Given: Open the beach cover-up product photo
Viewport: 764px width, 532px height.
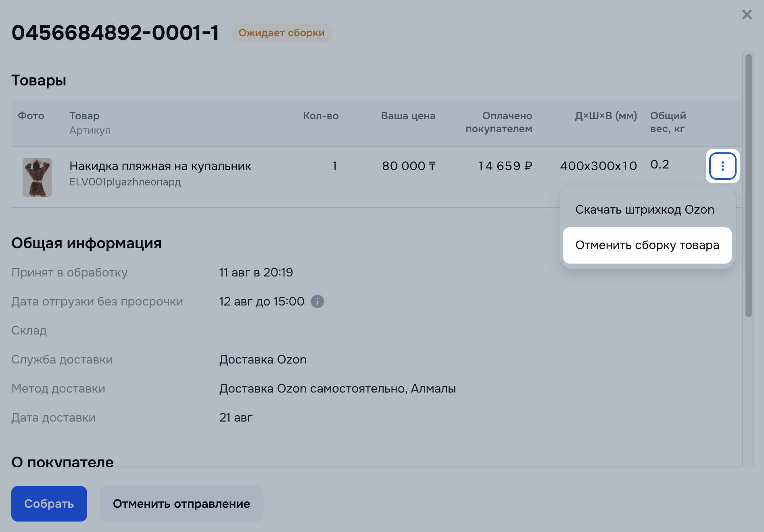Looking at the screenshot, I should [x=37, y=177].
